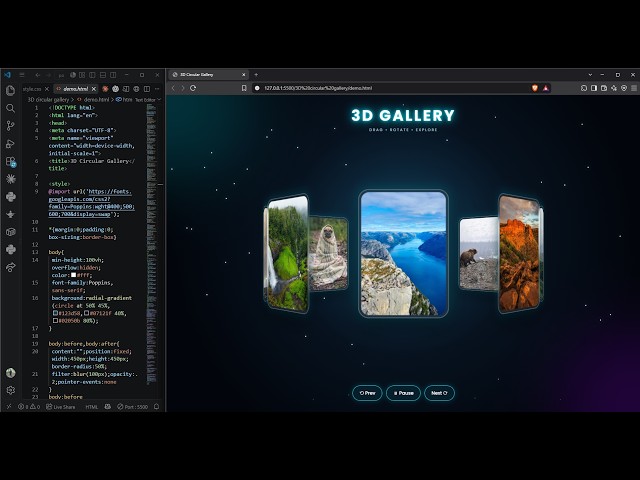Toggle the secondary sidebar layout icon
The width and height of the screenshot is (640, 480).
(x=113, y=75)
